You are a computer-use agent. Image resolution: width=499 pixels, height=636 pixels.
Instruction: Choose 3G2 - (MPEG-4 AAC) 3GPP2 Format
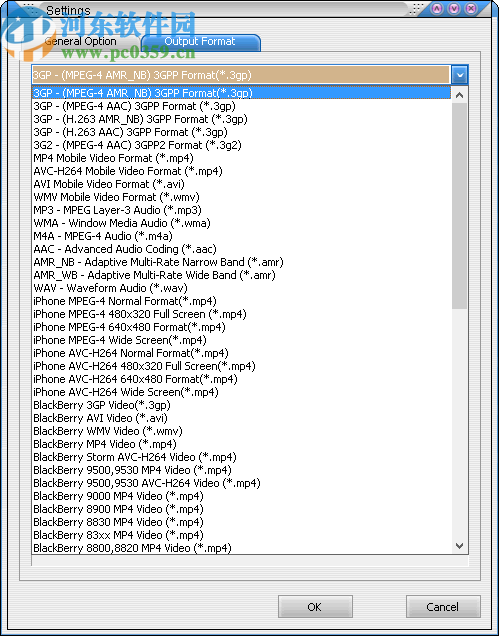(241, 145)
